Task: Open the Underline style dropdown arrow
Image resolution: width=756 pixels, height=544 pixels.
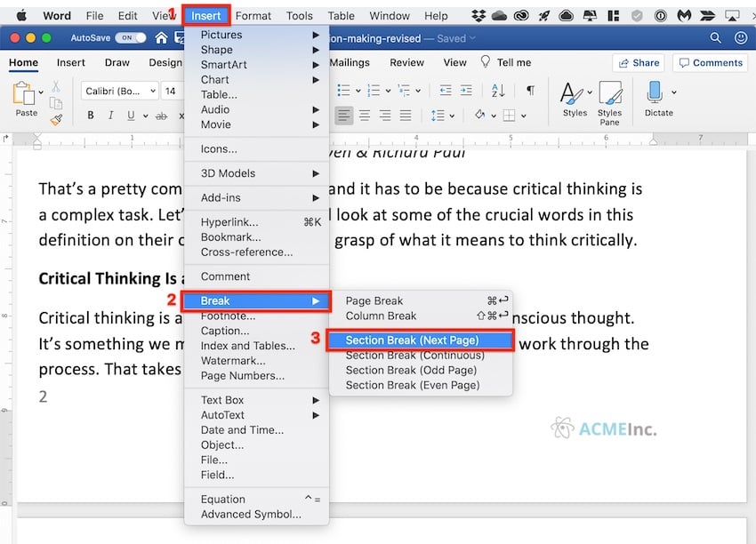Action: (x=145, y=116)
